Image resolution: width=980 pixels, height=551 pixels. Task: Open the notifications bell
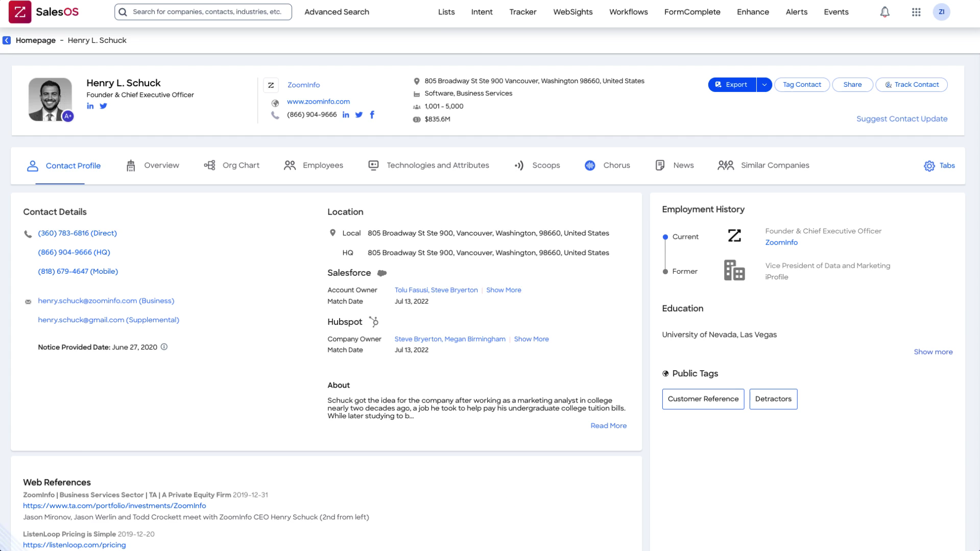(x=885, y=12)
